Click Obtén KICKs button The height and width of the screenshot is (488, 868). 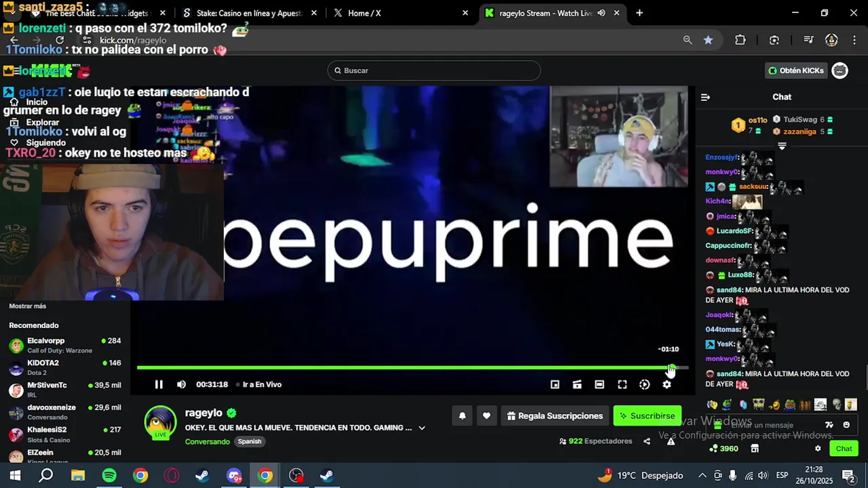click(x=796, y=70)
